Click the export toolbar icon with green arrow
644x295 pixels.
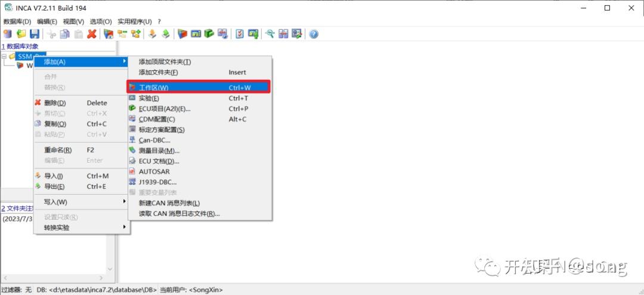coord(166,34)
